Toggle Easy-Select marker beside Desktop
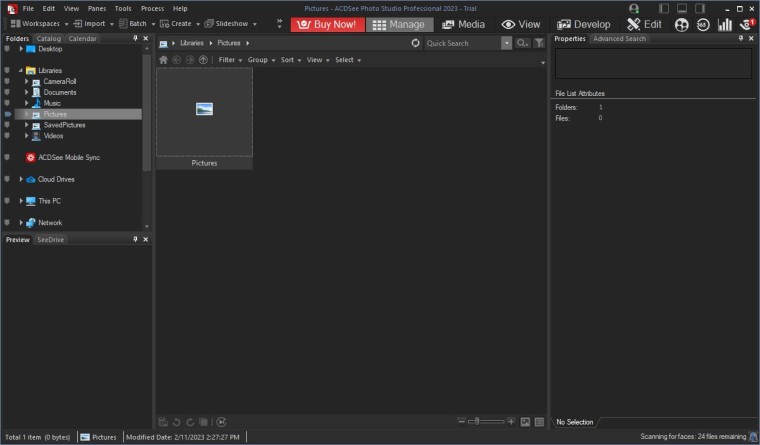760x445 pixels. click(x=7, y=49)
